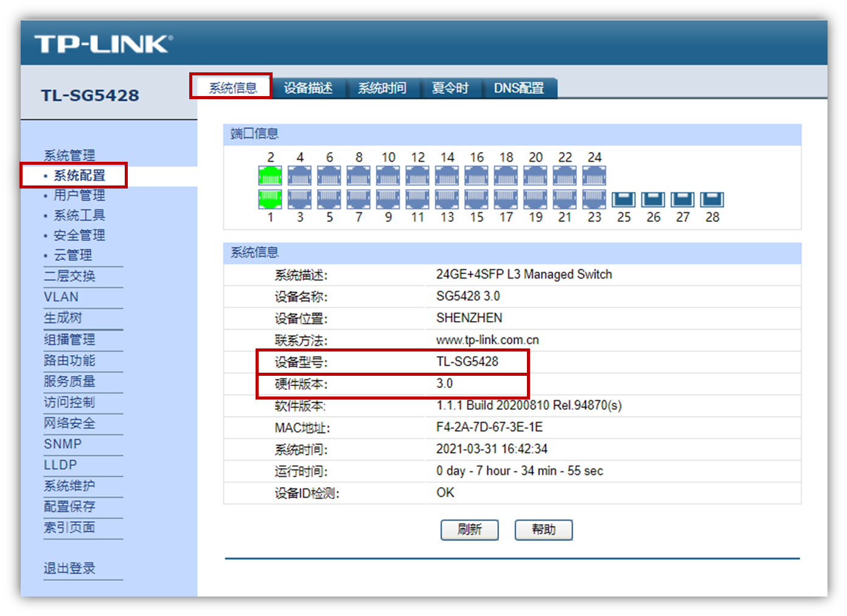
Task: Click port 2 icon in port panel
Action: coord(270,176)
